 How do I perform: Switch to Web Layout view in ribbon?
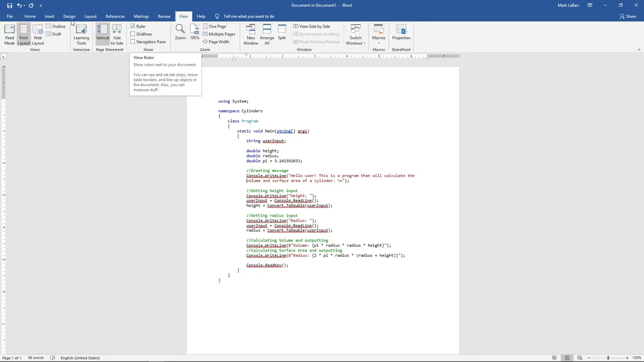pyautogui.click(x=38, y=35)
